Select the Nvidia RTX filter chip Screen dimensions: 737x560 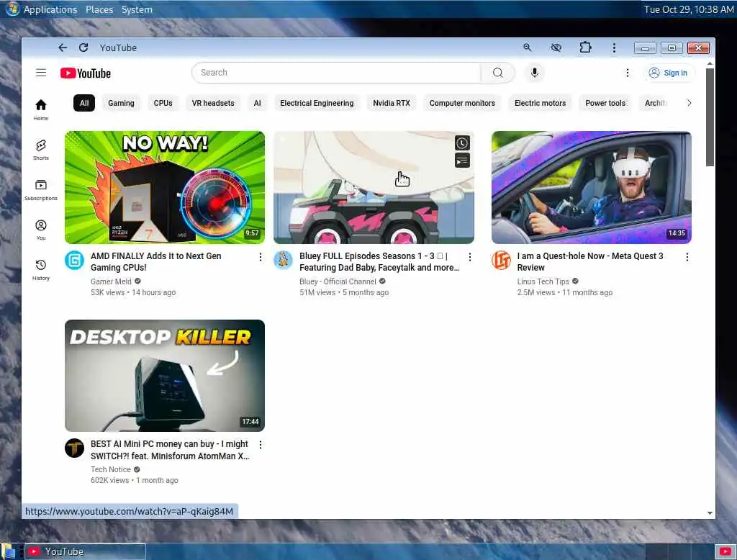click(392, 103)
